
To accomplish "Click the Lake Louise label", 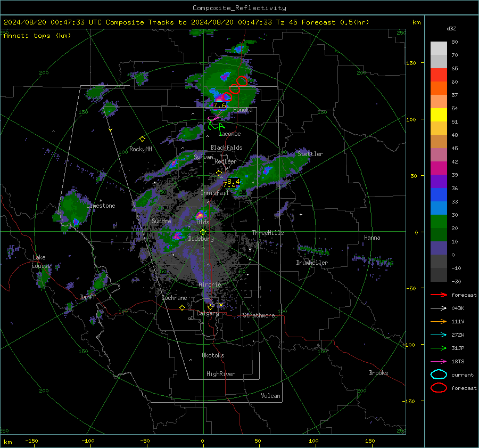I will click(x=41, y=262).
